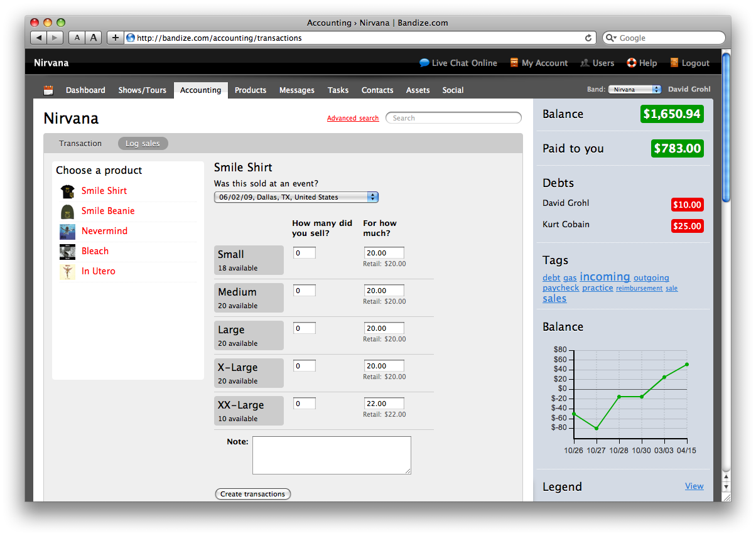Open the Messages tab
Screen dimensions: 756x536
[297, 90]
